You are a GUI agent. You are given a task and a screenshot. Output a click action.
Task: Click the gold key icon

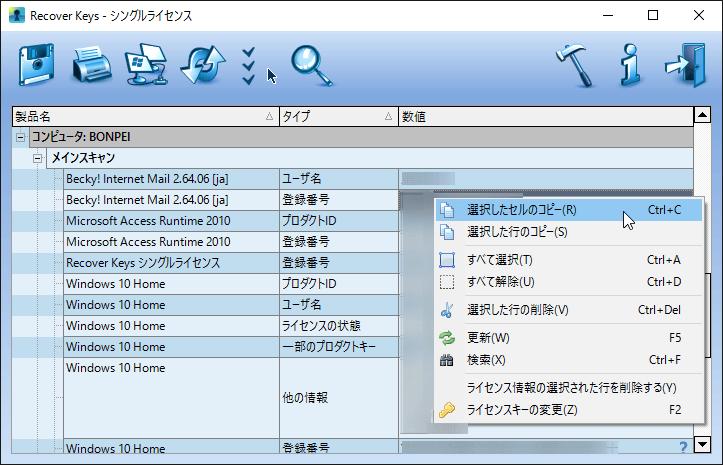[x=446, y=410]
